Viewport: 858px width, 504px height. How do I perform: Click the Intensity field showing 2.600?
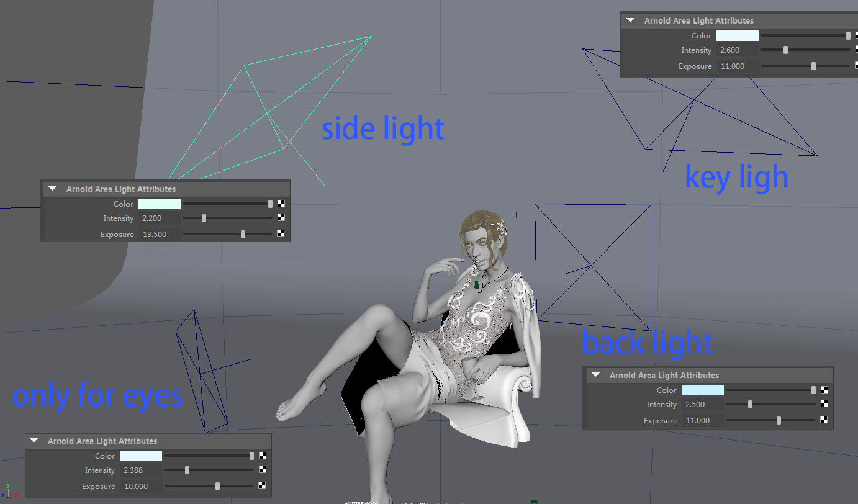point(738,50)
